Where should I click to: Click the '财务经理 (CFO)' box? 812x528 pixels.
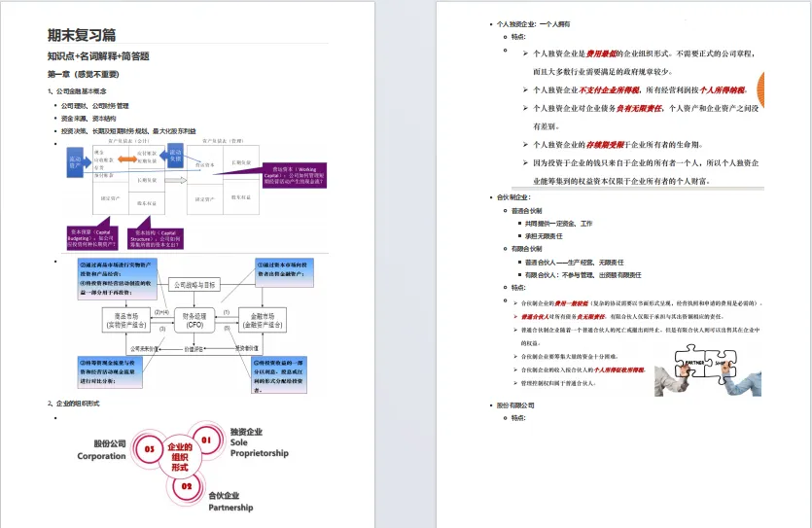(194, 320)
